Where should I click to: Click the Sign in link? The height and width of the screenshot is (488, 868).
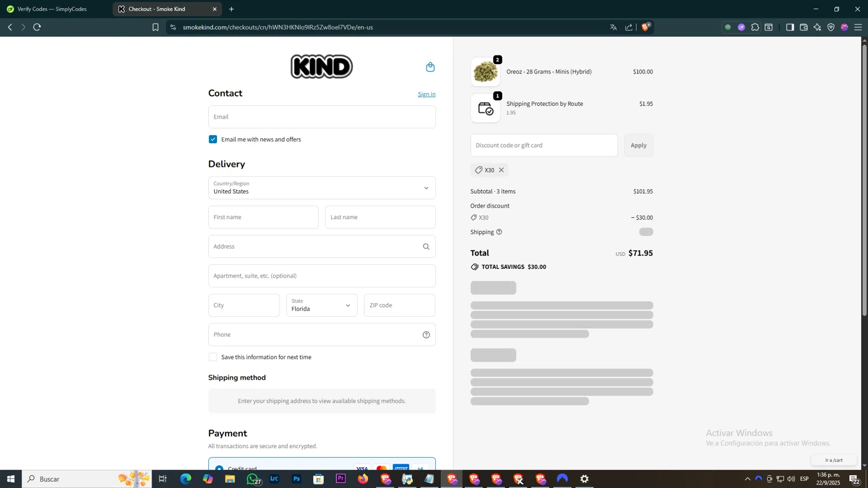(426, 94)
